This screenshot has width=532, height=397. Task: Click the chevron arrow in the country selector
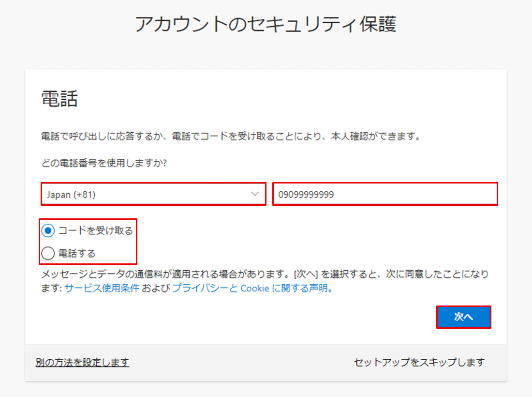click(x=255, y=194)
